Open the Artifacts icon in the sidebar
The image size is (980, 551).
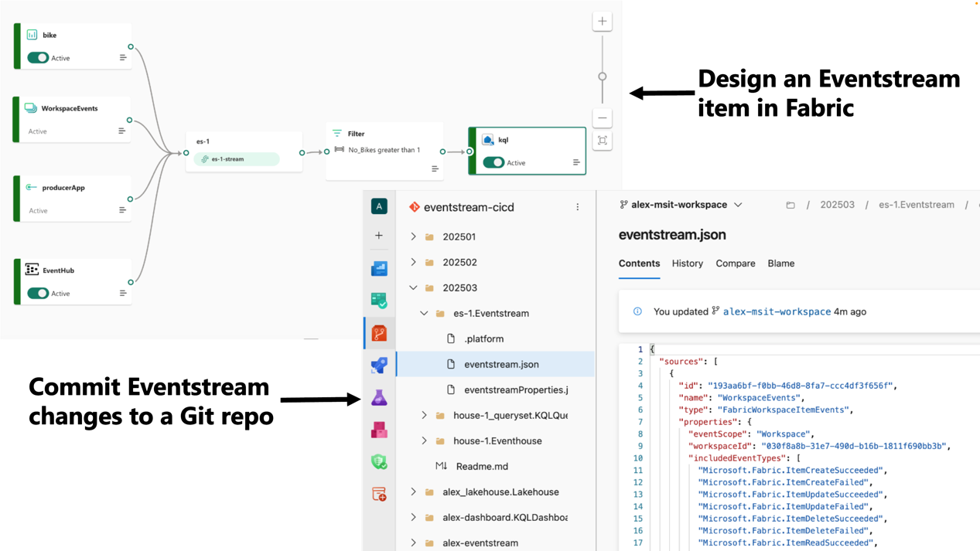click(379, 430)
